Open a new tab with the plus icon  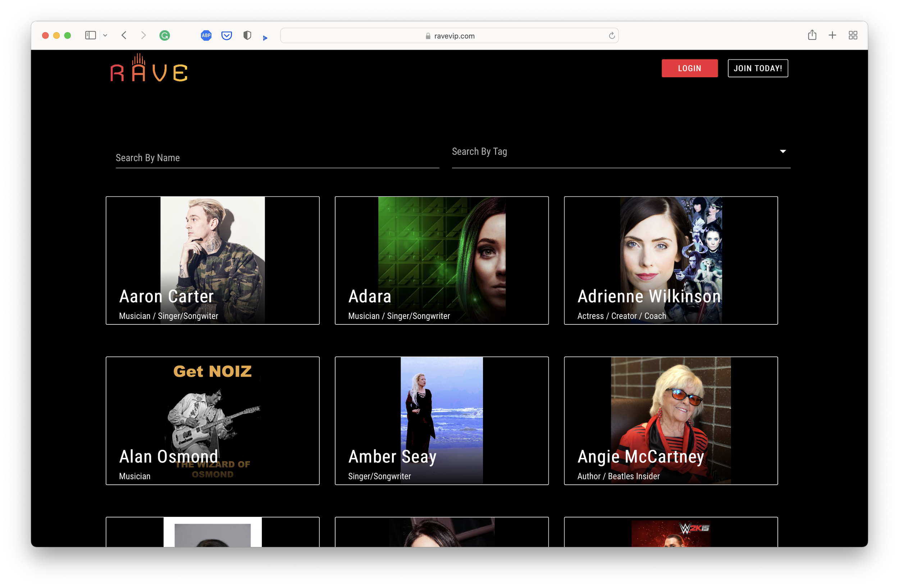click(x=832, y=36)
